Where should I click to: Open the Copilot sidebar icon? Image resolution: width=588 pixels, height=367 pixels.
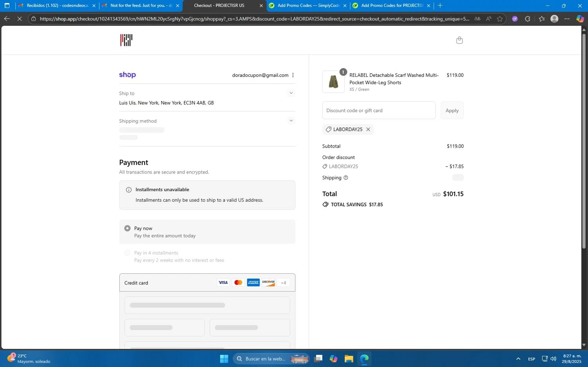pos(580,18)
